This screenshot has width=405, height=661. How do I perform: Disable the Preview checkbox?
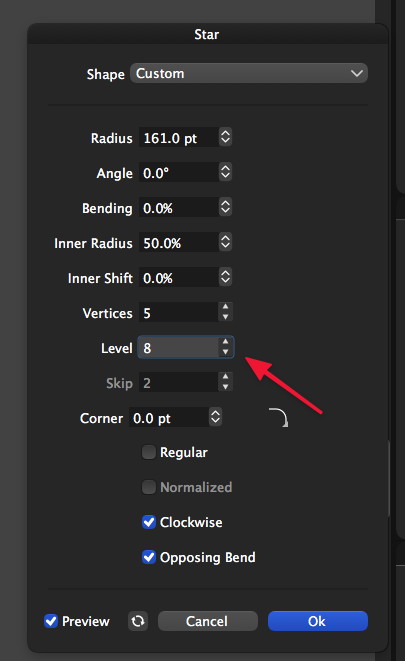tap(51, 621)
